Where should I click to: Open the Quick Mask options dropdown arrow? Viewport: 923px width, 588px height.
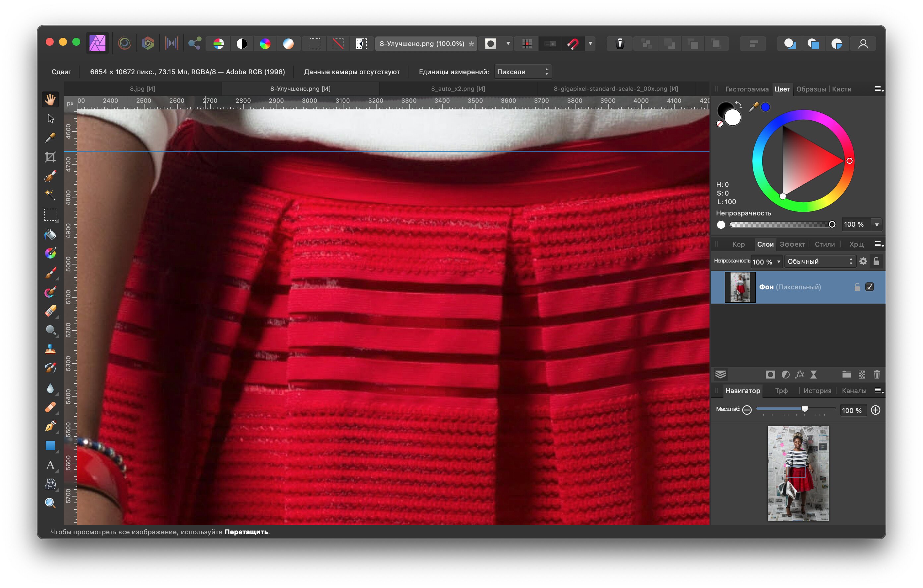(x=508, y=44)
